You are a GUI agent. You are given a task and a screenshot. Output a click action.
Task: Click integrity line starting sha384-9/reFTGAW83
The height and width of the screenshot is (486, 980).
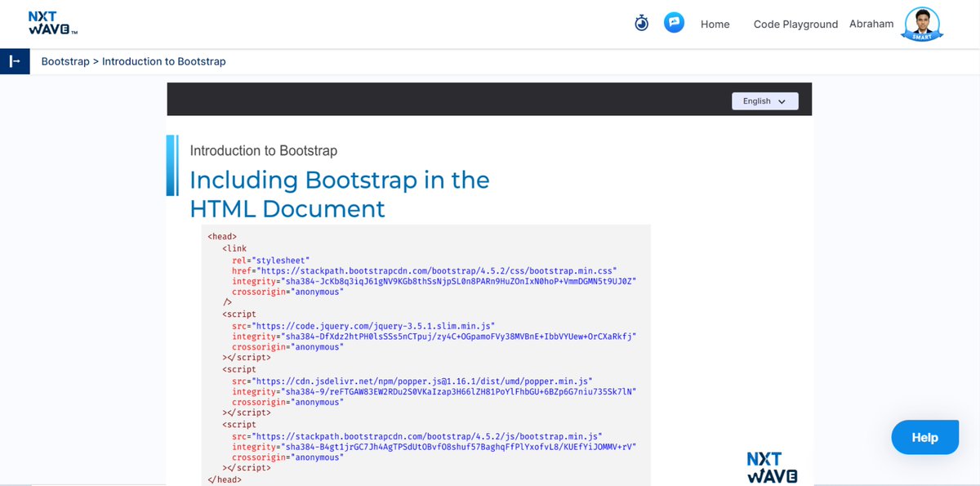tap(434, 392)
